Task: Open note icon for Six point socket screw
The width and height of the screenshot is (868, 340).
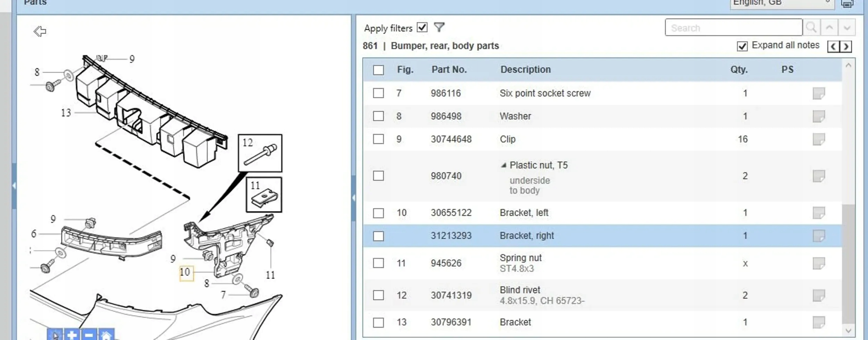Action: [819, 93]
